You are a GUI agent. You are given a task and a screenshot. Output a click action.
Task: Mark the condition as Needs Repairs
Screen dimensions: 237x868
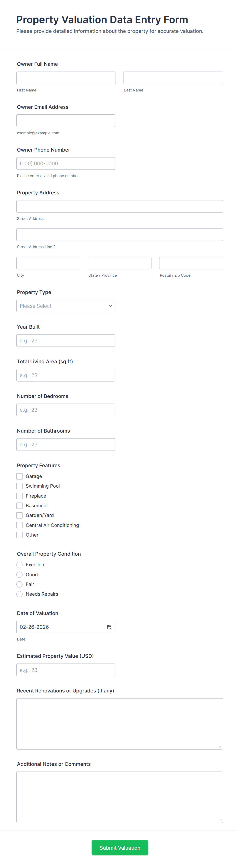click(20, 594)
